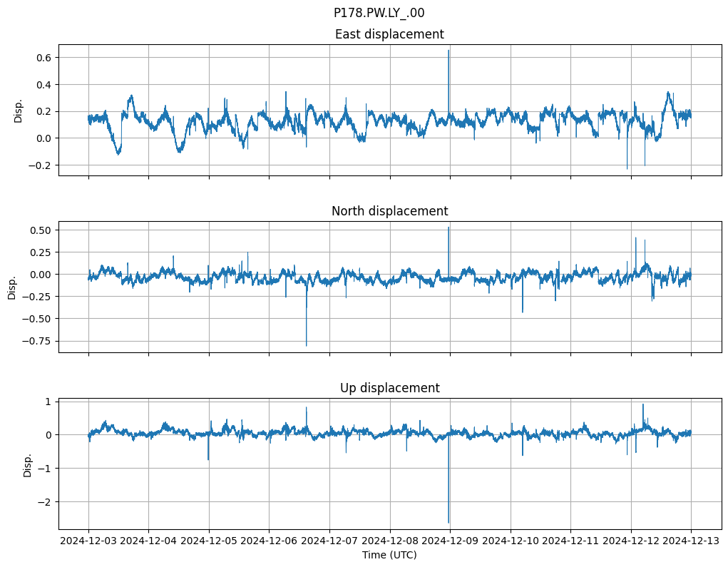Click the Time (UTC) x-axis label

389,555
